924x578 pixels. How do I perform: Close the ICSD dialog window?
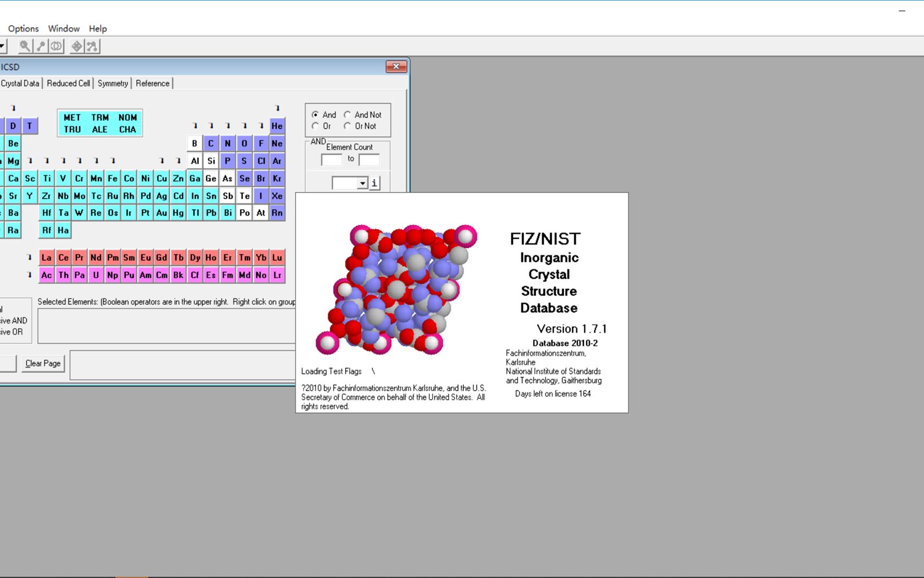[396, 66]
